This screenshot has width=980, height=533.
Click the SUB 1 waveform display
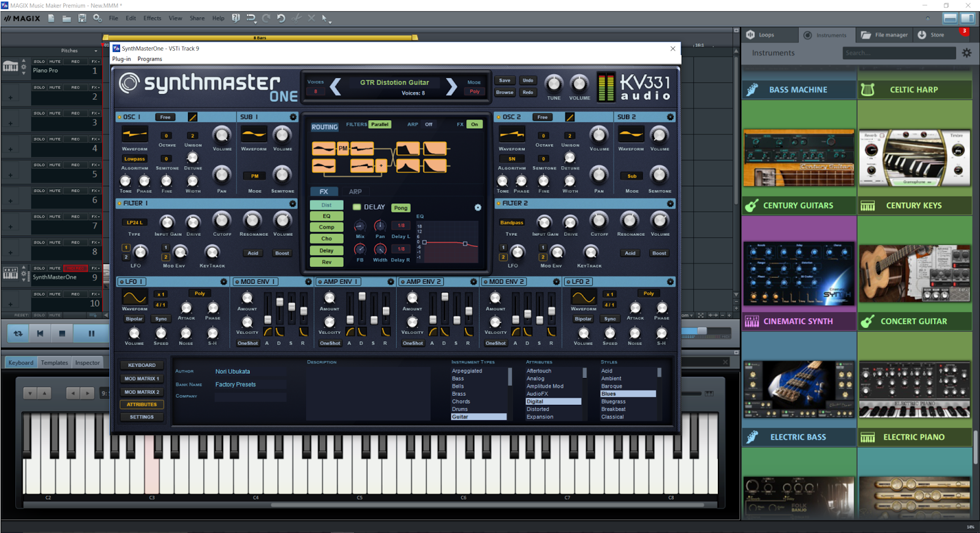tap(254, 134)
